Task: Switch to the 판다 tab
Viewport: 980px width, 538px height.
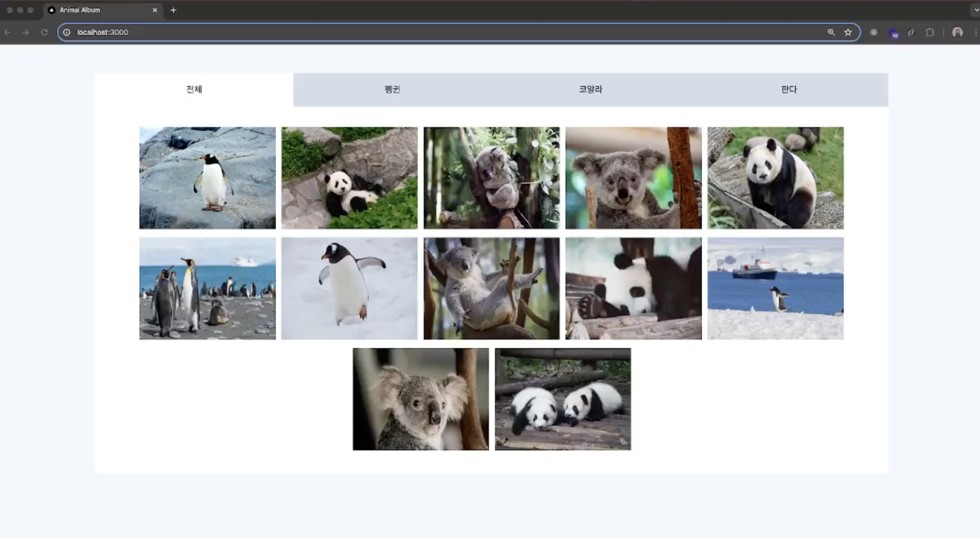Action: pos(789,90)
